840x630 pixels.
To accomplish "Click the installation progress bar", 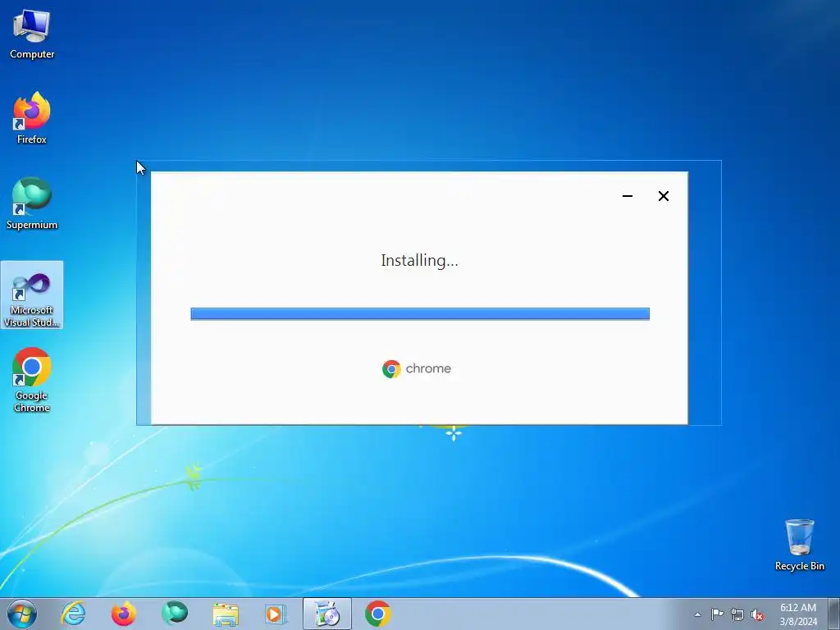I will point(420,314).
